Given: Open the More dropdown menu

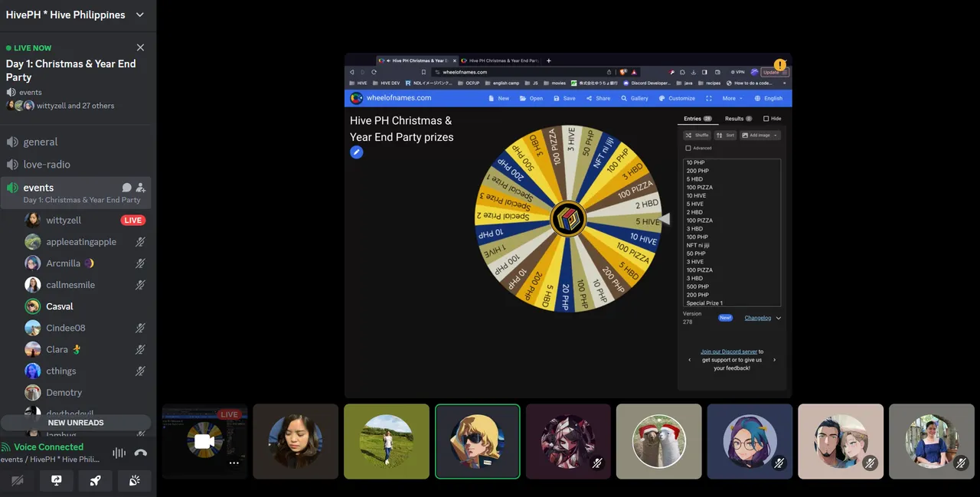Looking at the screenshot, I should tap(732, 98).
